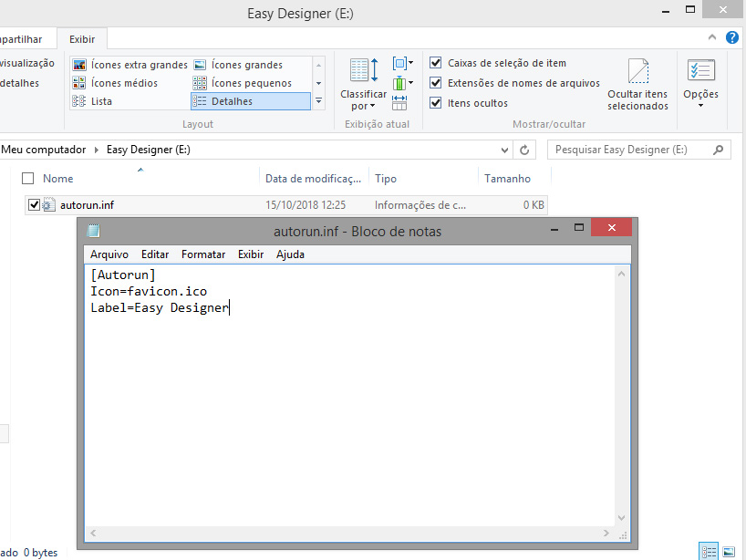The width and height of the screenshot is (746, 560).
Task: Expand the layout gallery more arrow
Action: [x=318, y=101]
